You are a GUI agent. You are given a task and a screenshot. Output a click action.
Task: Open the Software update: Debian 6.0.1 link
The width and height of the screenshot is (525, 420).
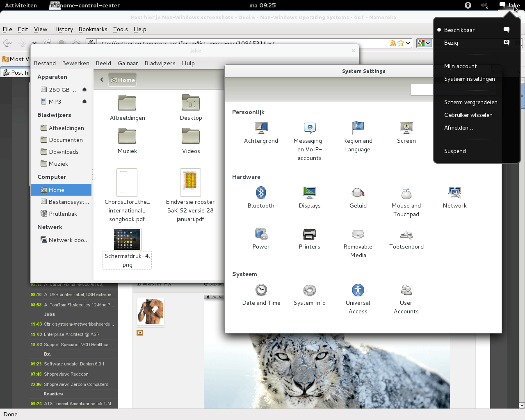point(74,364)
